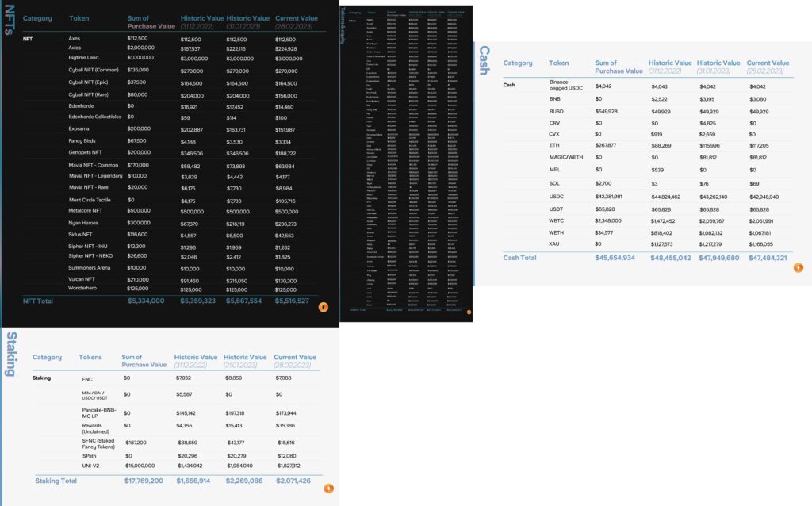The image size is (812, 506).
Task: Click the NFT Total value $5,516,527
Action: [x=292, y=301]
